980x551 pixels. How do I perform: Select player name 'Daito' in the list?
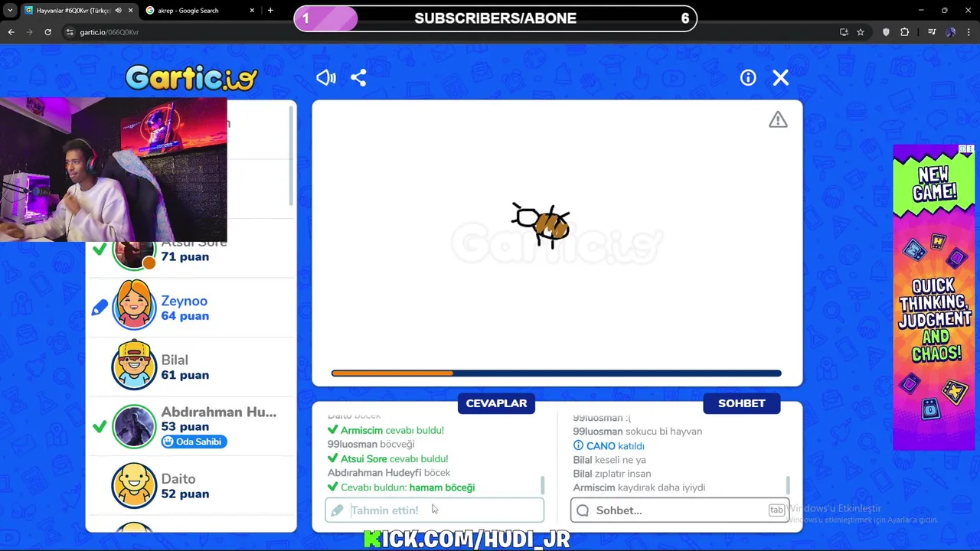(x=178, y=478)
